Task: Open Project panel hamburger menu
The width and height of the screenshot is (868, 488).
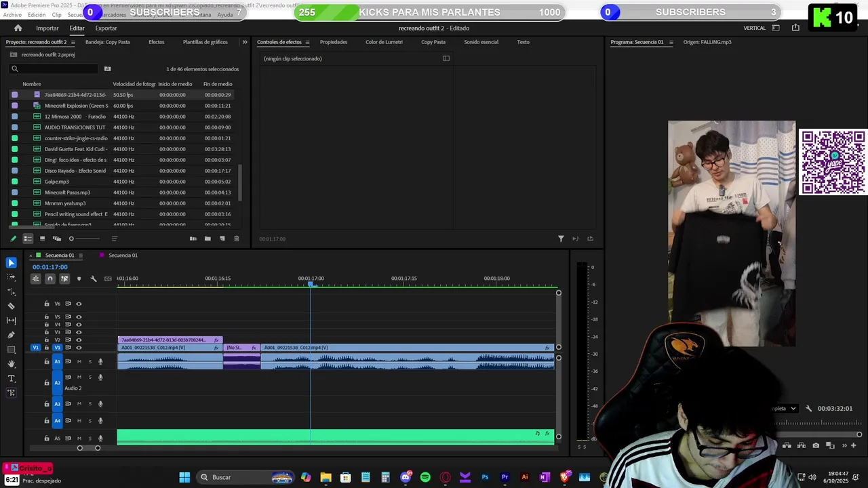Action: (x=73, y=42)
